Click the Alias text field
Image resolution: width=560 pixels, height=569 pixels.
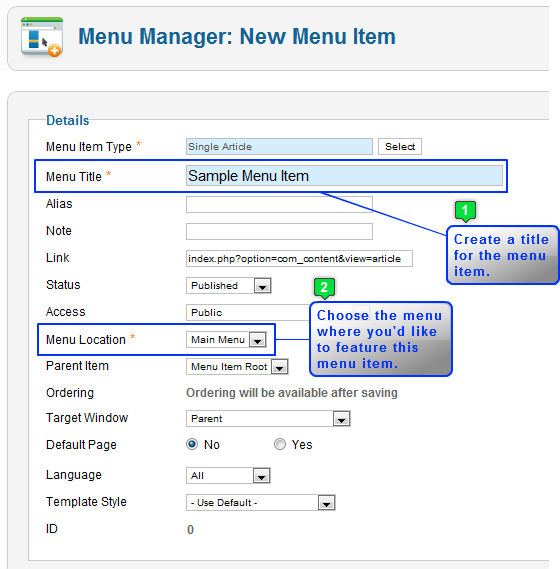(x=279, y=205)
